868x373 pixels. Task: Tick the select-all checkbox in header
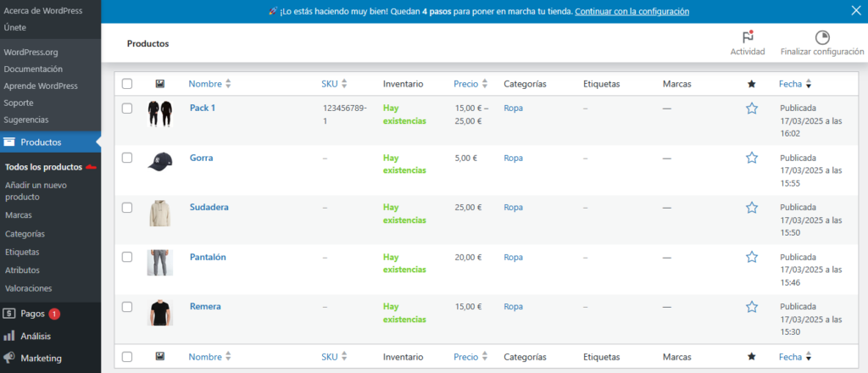coord(127,84)
